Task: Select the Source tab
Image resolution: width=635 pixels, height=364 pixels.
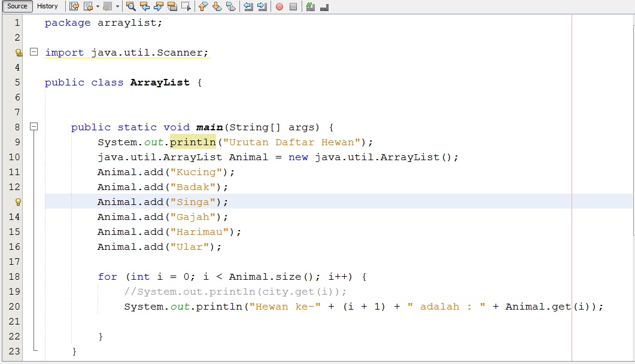Action: [16, 6]
